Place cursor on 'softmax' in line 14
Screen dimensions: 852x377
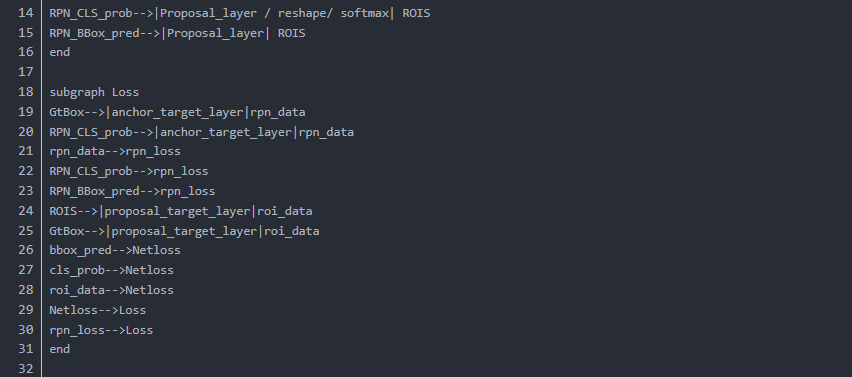pos(365,13)
